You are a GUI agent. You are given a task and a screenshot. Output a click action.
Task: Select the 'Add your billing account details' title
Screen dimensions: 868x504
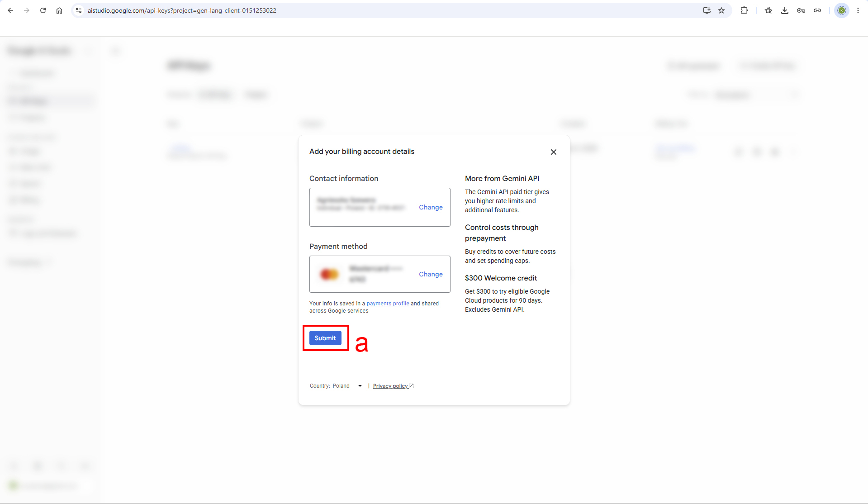(362, 152)
